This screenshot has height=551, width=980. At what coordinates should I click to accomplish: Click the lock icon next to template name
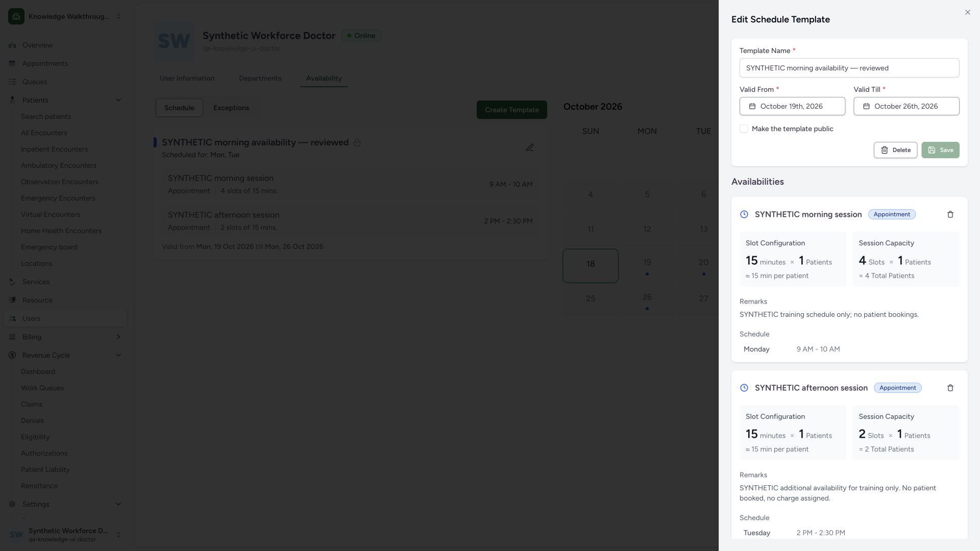pyautogui.click(x=357, y=142)
